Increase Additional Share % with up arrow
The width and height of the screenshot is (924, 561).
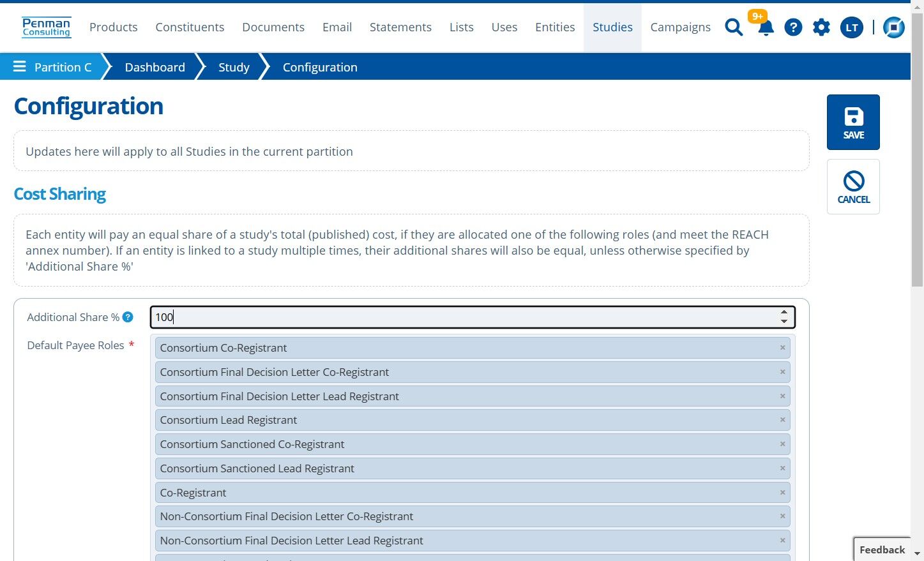pos(784,313)
